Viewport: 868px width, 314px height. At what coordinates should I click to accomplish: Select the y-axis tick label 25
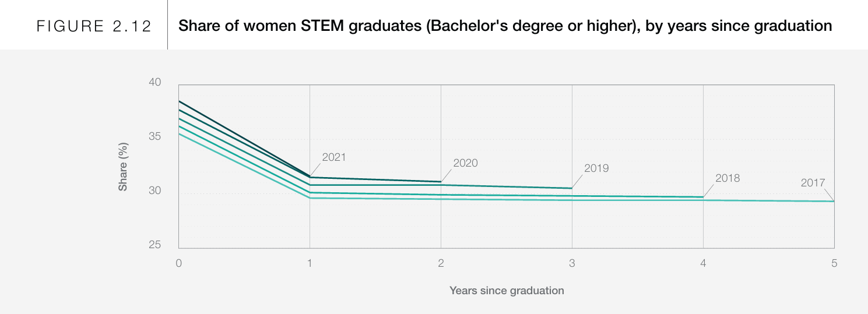[x=154, y=245]
